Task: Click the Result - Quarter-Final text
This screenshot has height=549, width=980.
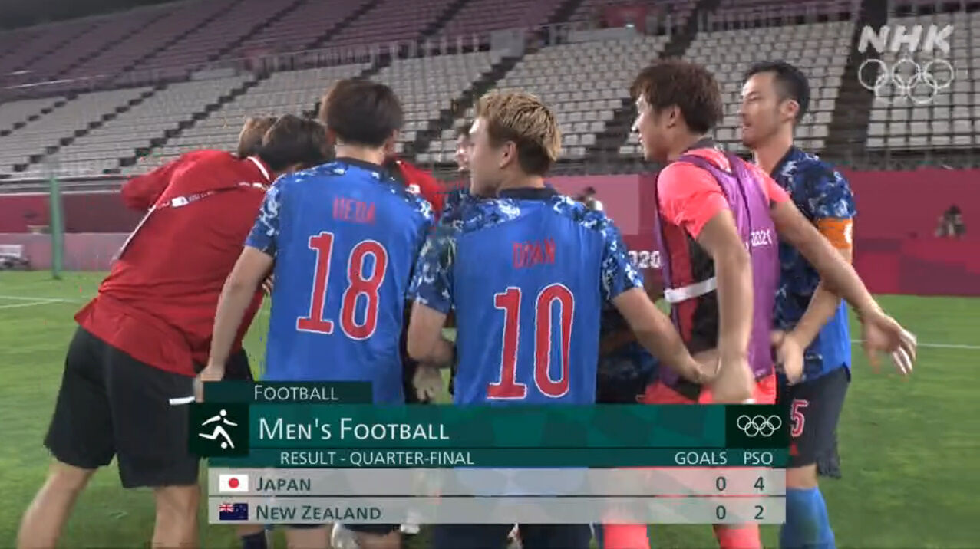Action: (x=376, y=459)
